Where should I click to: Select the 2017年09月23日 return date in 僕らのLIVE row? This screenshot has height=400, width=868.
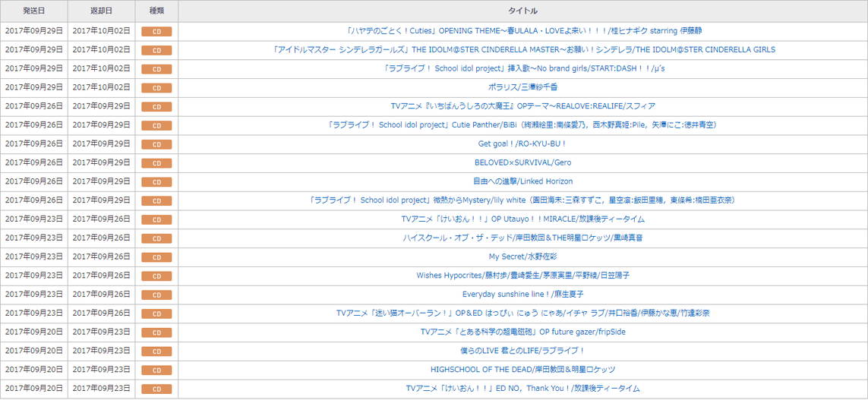(101, 351)
